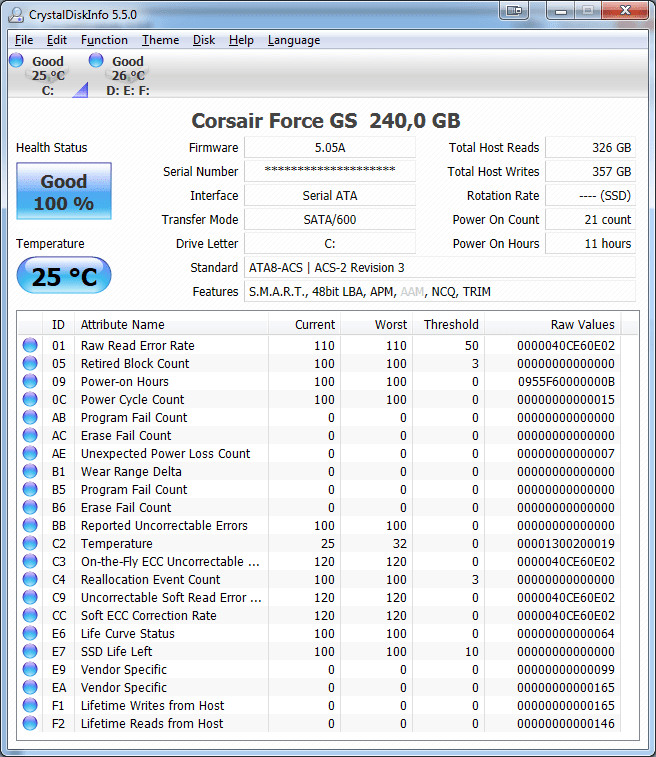The height and width of the screenshot is (757, 656).
Task: Click the status orb for Raw Read Error Rate
Action: click(30, 345)
